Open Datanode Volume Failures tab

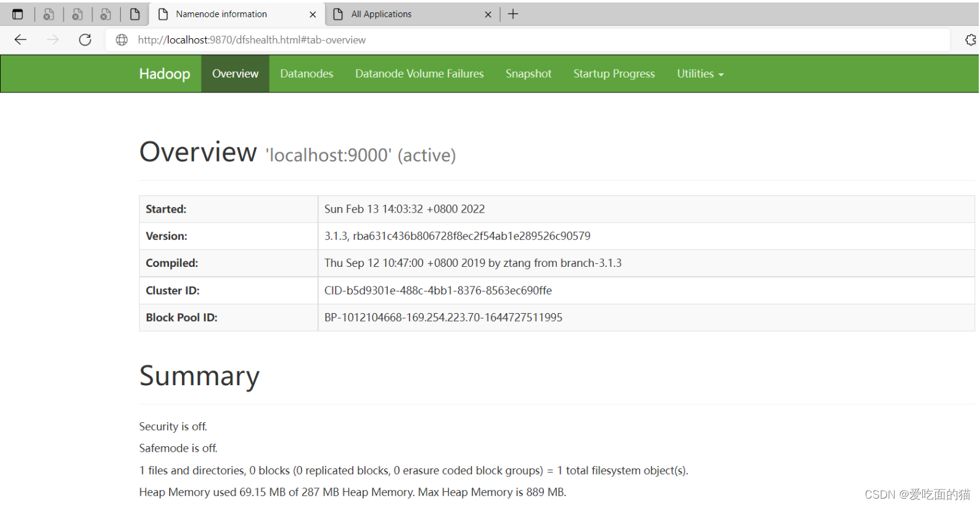pyautogui.click(x=419, y=74)
